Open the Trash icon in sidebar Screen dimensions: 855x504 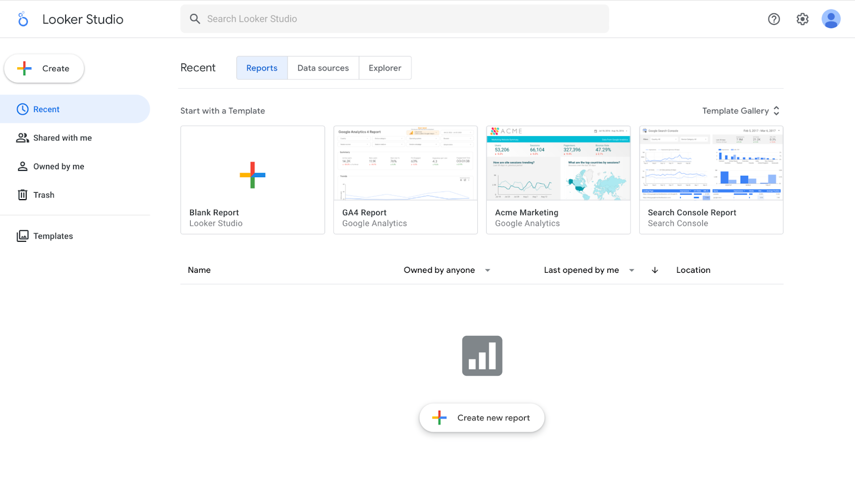22,194
